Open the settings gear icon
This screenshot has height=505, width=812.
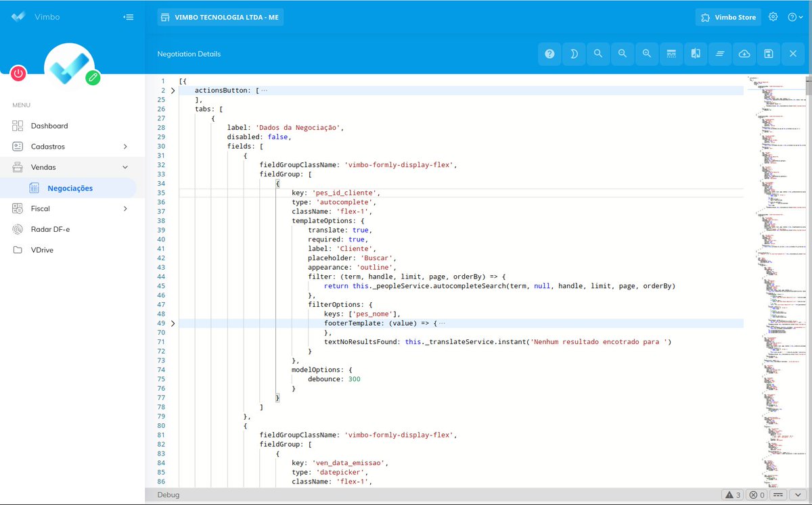click(x=773, y=17)
